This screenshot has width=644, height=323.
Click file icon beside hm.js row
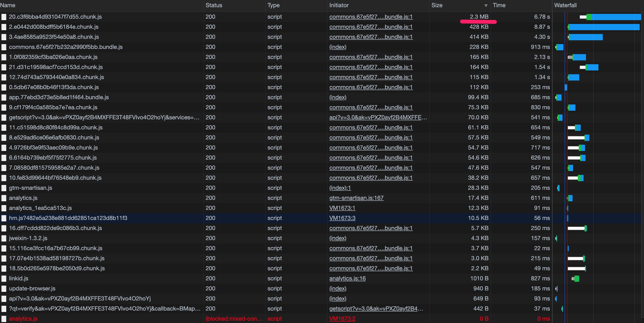pyautogui.click(x=4, y=218)
